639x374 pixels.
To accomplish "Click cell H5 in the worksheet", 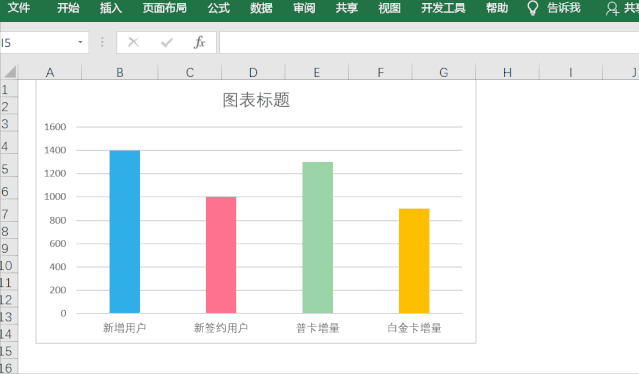I will tap(507, 165).
